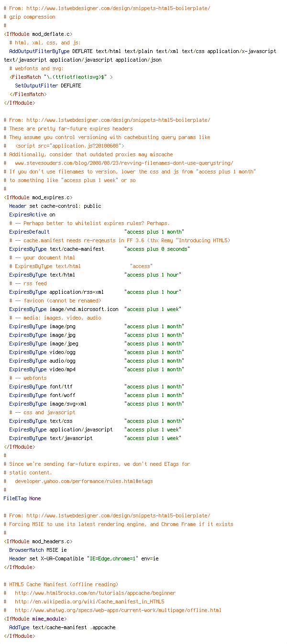Click the ExpiresByType font/woff line

coord(97,395)
